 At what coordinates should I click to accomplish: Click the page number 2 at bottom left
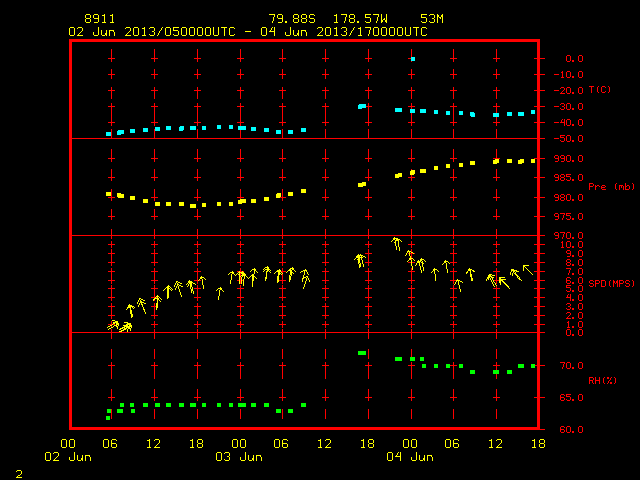click(19, 474)
